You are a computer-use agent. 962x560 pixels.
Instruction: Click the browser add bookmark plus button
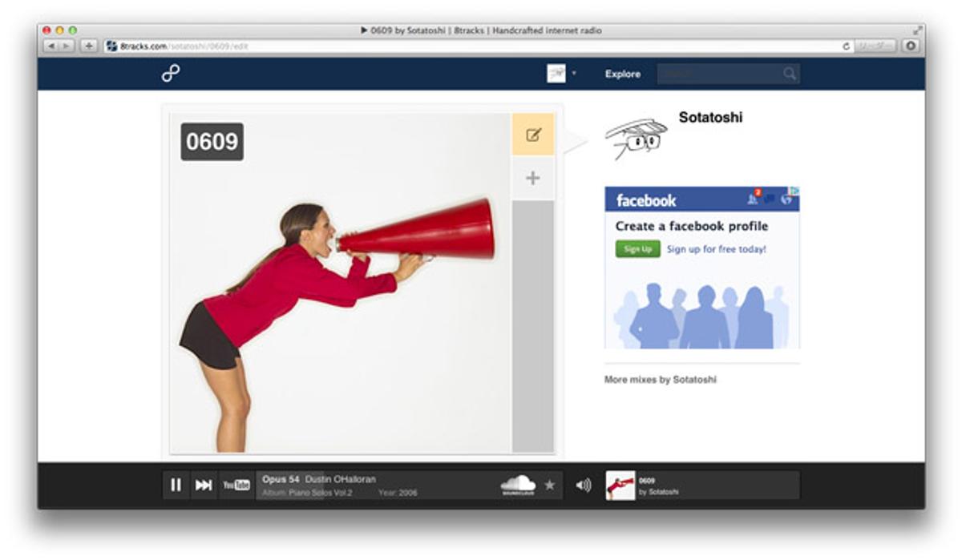[x=89, y=46]
